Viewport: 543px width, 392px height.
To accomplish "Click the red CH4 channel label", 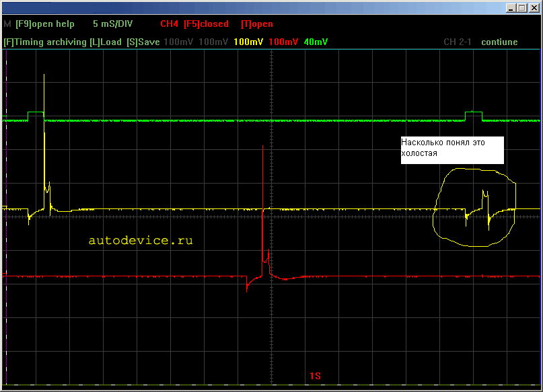I will pos(170,24).
